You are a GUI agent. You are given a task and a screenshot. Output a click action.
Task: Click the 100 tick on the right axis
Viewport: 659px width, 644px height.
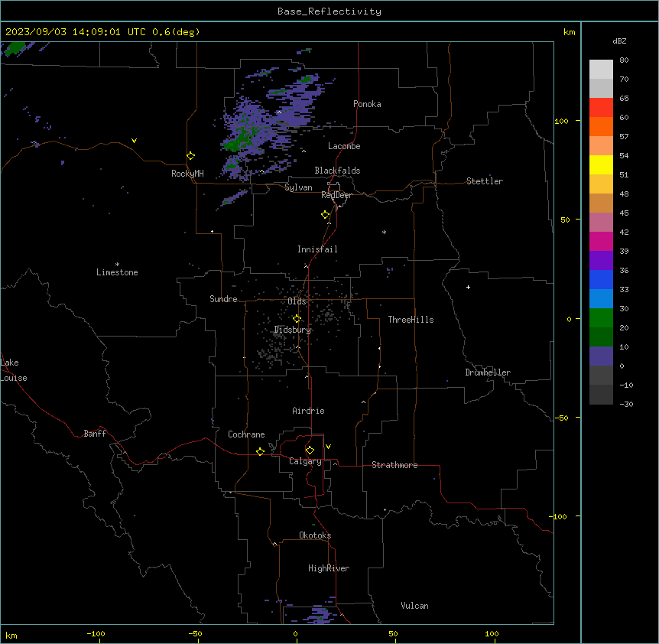[x=561, y=121]
